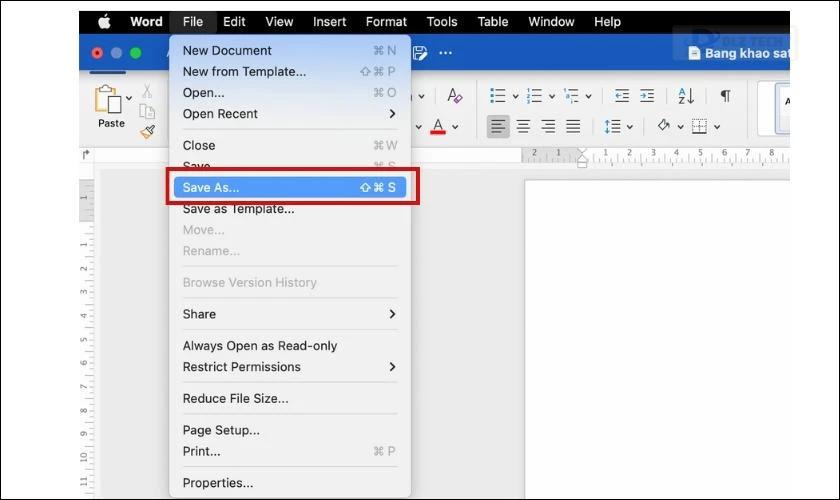Toggle the show paragraph marks icon

tap(725, 96)
